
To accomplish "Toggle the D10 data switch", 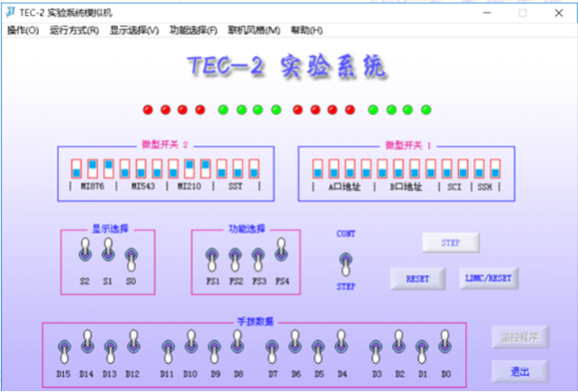I will [191, 342].
